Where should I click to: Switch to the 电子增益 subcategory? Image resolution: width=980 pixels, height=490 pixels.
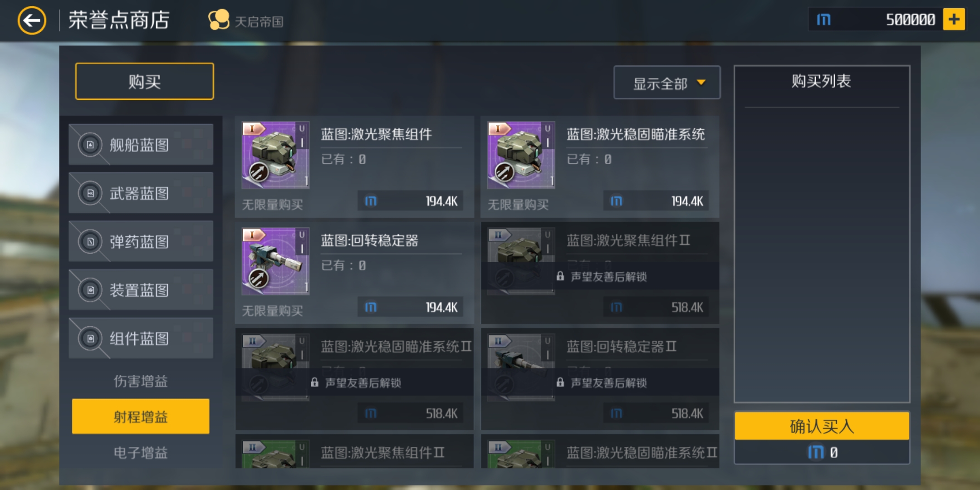(x=141, y=452)
